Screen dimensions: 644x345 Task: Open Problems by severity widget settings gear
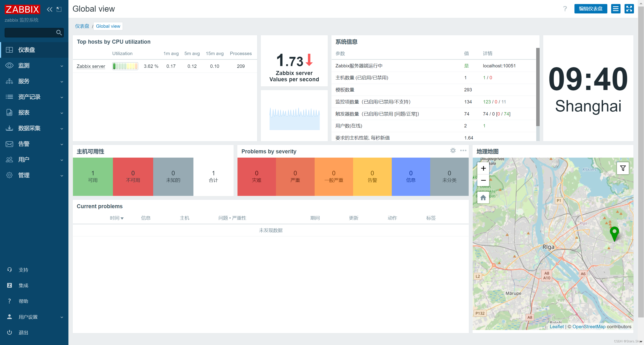[453, 150]
